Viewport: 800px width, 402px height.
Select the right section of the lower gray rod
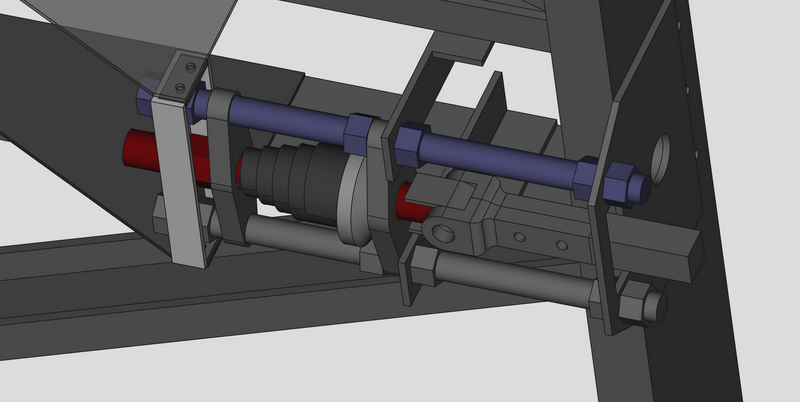(x=514, y=279)
